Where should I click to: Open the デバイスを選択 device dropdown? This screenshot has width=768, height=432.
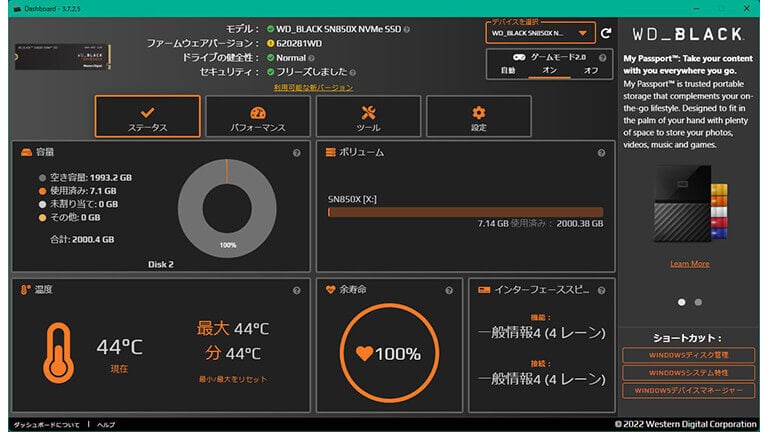[x=541, y=33]
